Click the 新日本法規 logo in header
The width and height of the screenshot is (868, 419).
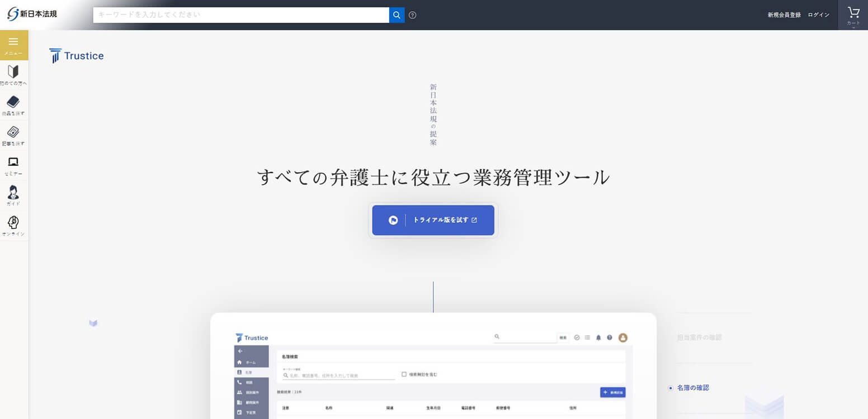32,14
